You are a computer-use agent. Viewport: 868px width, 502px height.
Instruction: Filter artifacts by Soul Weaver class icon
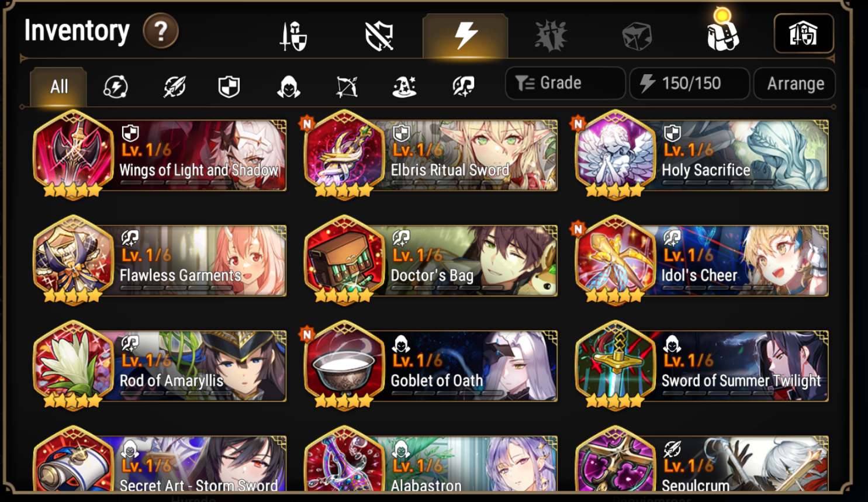(464, 87)
